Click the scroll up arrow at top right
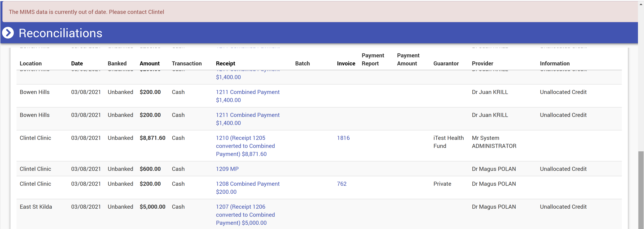This screenshot has width=644, height=229. click(641, 4)
